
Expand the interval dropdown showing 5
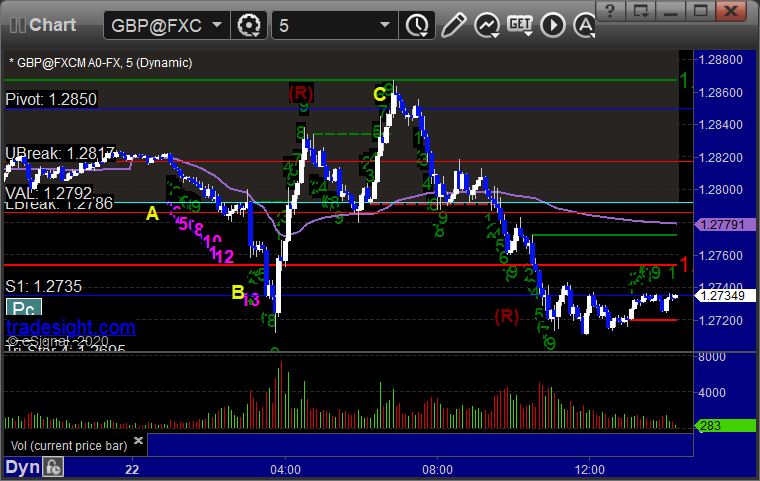pos(385,25)
